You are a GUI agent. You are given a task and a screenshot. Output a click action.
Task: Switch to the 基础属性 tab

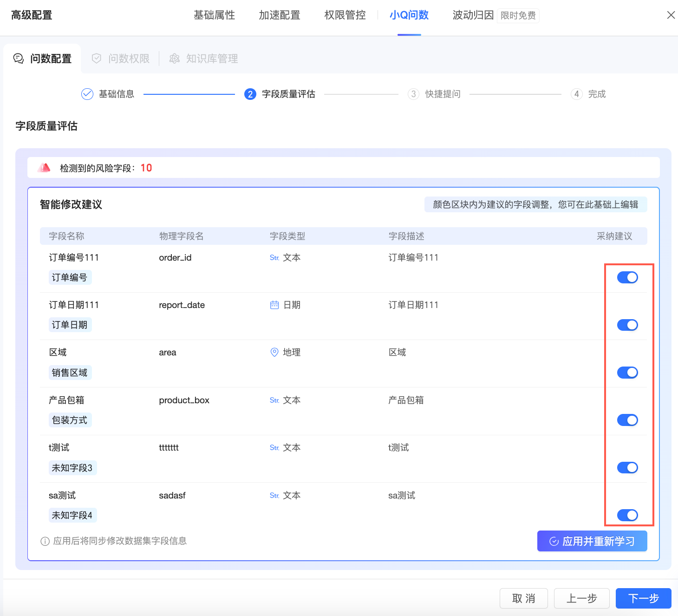214,15
